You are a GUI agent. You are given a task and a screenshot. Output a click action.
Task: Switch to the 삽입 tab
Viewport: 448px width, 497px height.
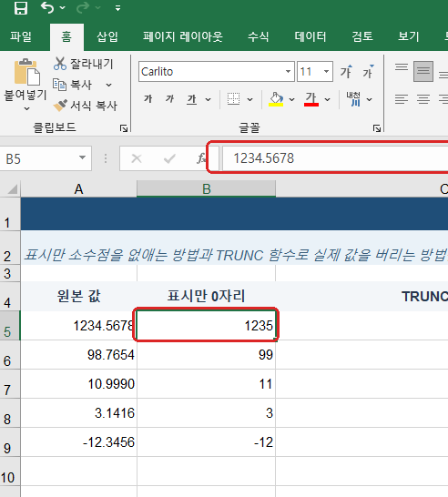click(x=107, y=36)
